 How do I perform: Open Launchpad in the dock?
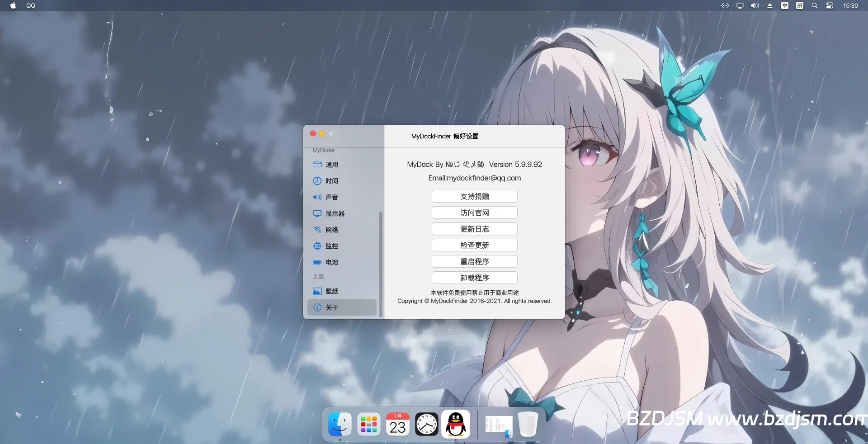[x=369, y=424]
